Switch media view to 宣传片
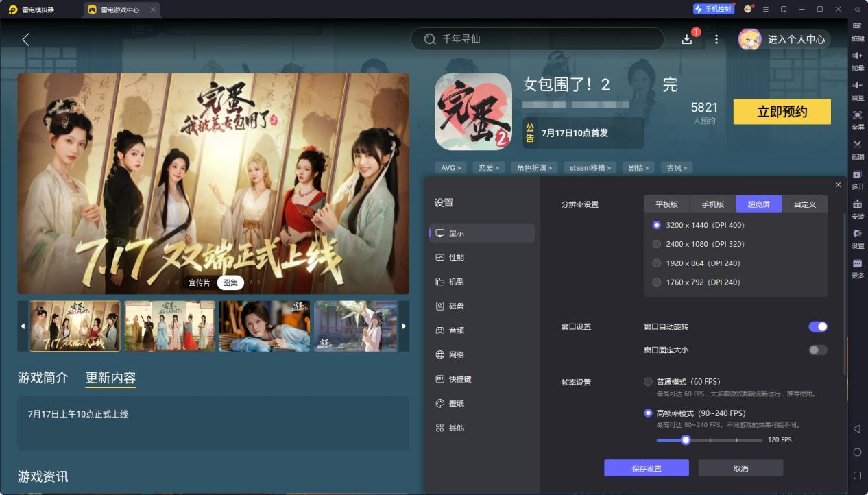This screenshot has width=868, height=495. [200, 282]
